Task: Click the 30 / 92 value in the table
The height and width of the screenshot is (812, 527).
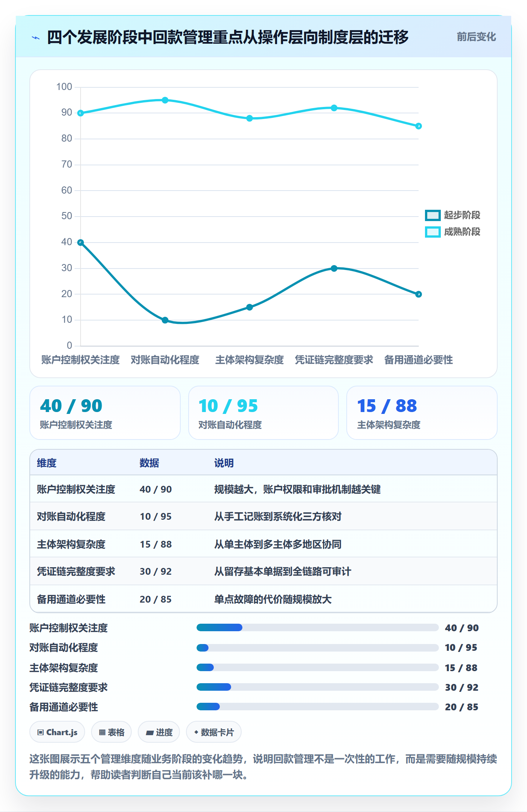Action: tap(155, 571)
